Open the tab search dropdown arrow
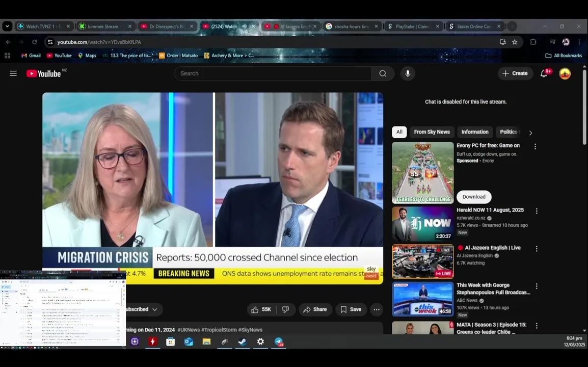The image size is (588, 367). [7, 27]
